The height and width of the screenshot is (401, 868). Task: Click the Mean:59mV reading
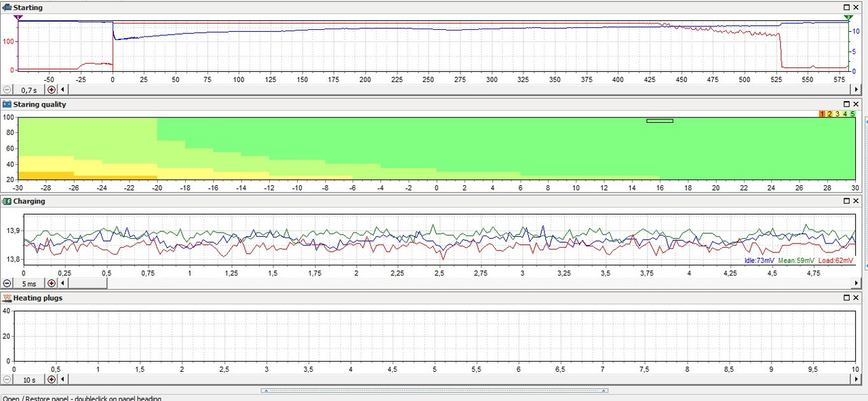[797, 261]
